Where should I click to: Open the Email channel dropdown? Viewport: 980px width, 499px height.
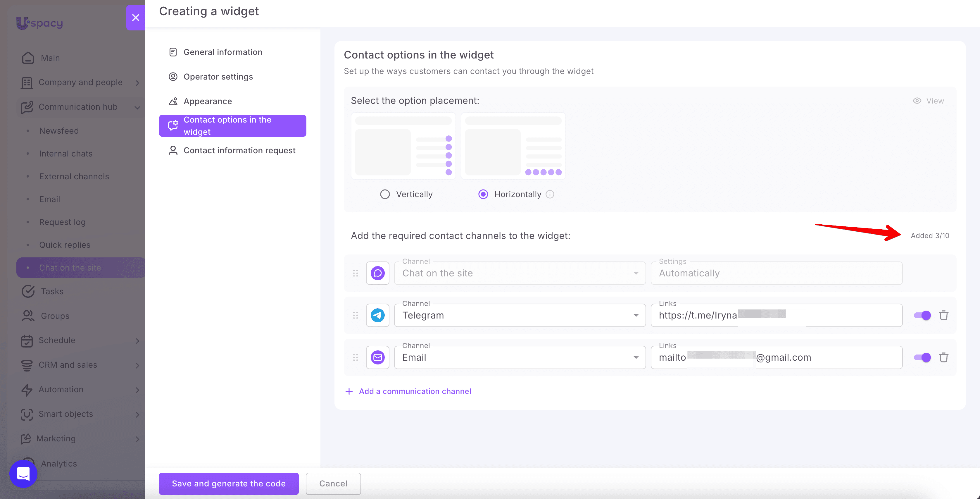pos(520,357)
